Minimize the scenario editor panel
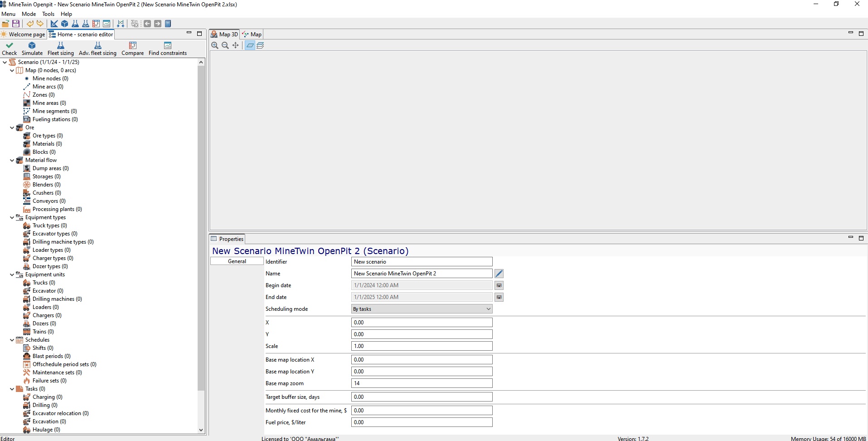This screenshot has height=441, width=868. pos(189,33)
